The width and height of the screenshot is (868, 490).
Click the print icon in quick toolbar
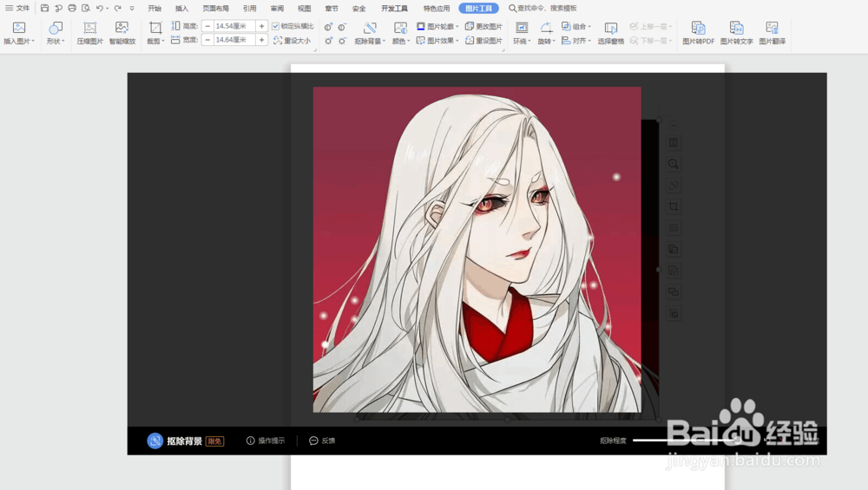pyautogui.click(x=72, y=9)
